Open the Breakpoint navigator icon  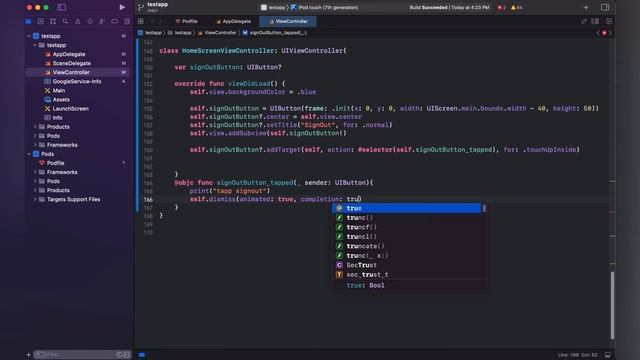(x=114, y=21)
